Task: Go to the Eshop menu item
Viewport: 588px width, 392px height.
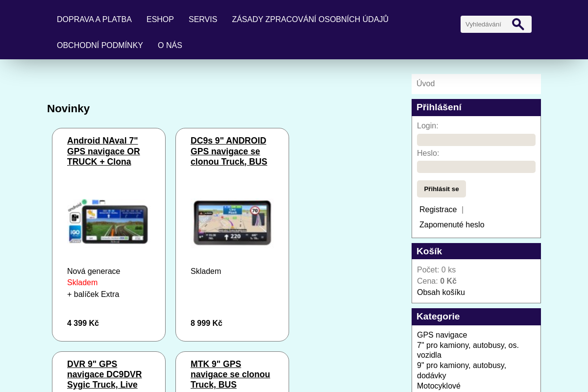Action: click(160, 20)
